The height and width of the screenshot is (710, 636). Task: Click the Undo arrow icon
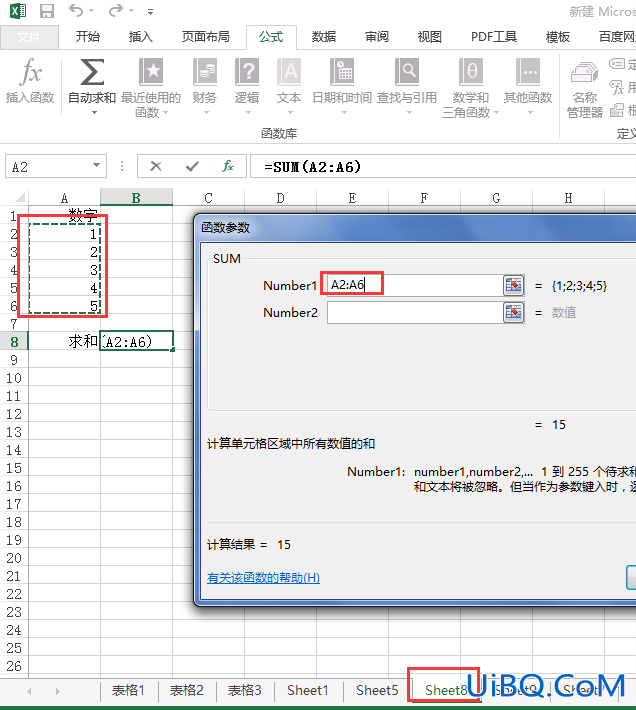click(x=76, y=10)
